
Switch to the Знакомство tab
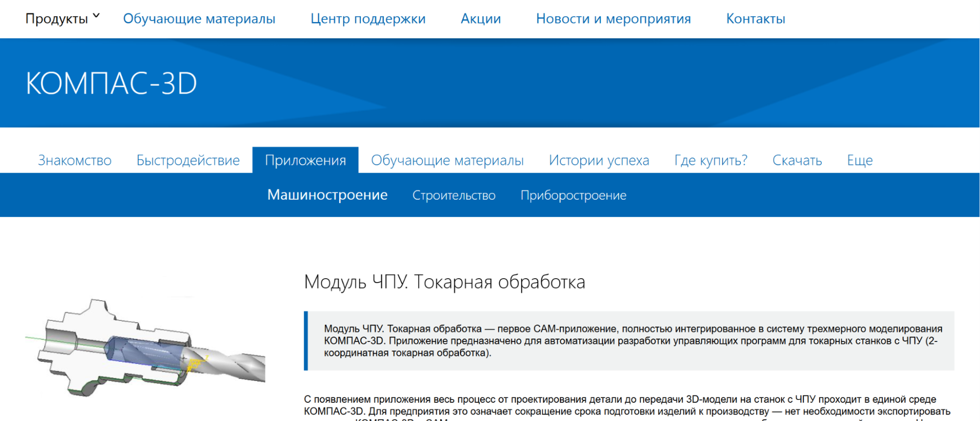(75, 160)
